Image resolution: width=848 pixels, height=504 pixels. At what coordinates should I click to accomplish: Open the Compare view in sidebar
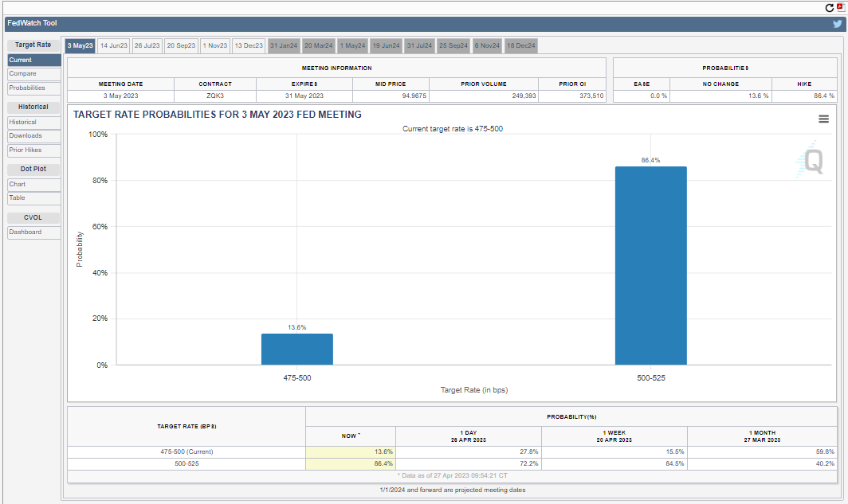click(x=22, y=74)
